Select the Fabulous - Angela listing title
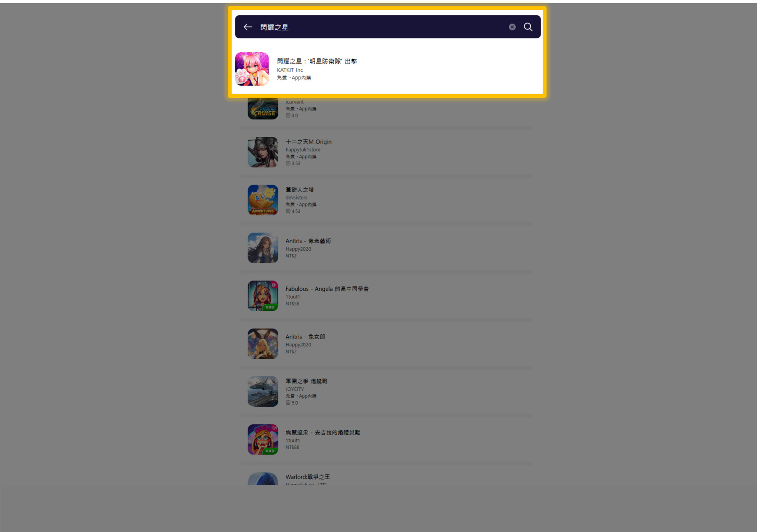The image size is (757, 532). 327,289
